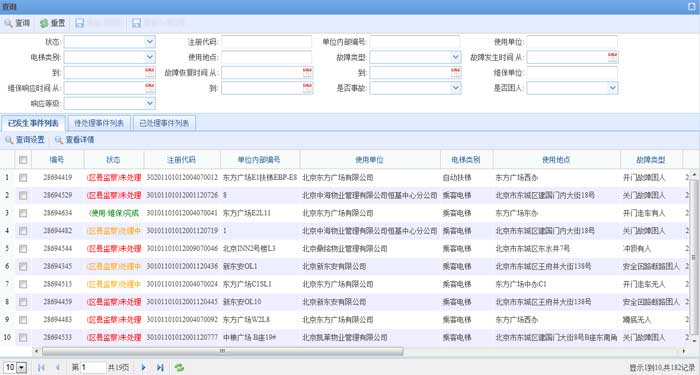Sort by 注册代码 column header

(x=182, y=160)
